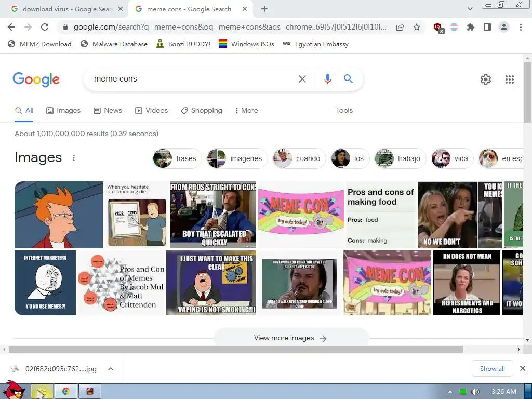This screenshot has height=399, width=532.
Task: Start voice search with microphone
Action: [327, 79]
